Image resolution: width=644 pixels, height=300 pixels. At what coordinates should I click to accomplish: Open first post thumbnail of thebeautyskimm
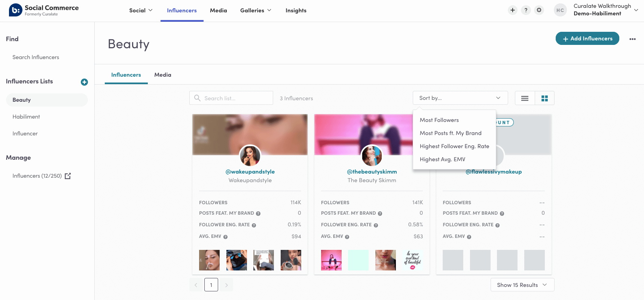[x=331, y=260]
